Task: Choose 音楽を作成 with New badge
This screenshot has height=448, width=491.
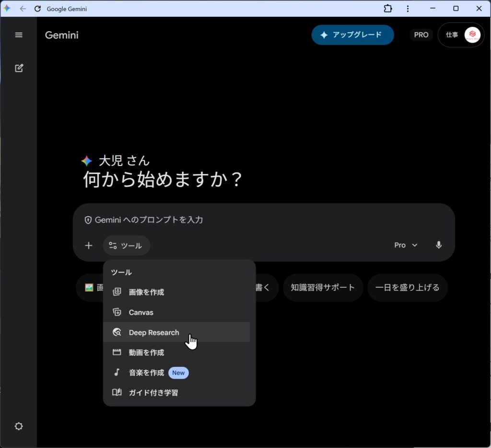Action: coord(146,373)
